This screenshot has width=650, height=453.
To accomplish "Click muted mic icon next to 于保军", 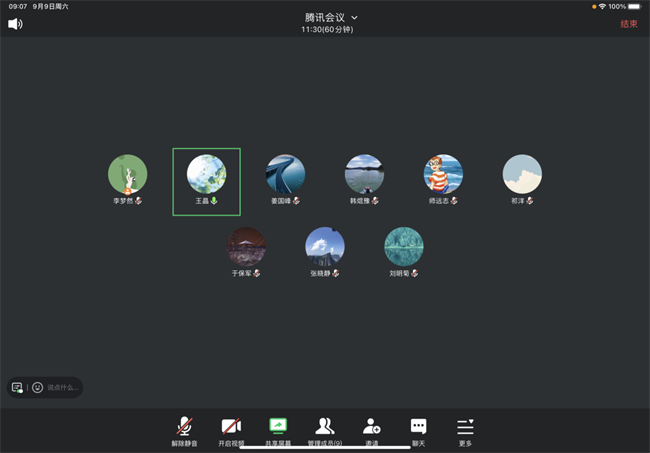I will click(x=257, y=273).
